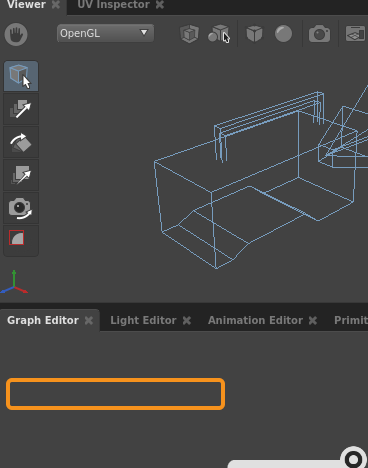Select the Selection tool in viewer sidebar

pyautogui.click(x=21, y=76)
